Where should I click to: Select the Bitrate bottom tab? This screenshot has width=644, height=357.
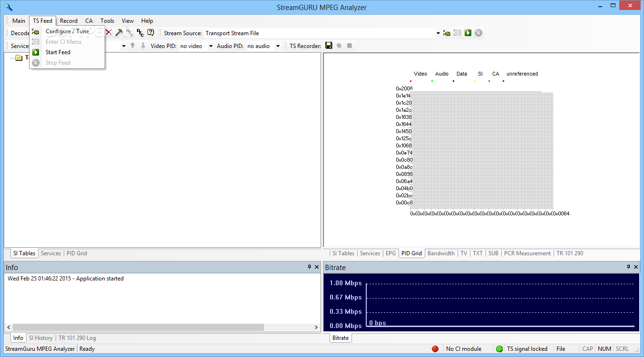[x=341, y=338]
